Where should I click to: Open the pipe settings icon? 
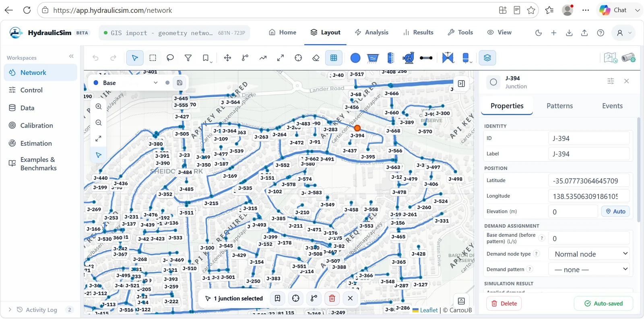(628, 58)
